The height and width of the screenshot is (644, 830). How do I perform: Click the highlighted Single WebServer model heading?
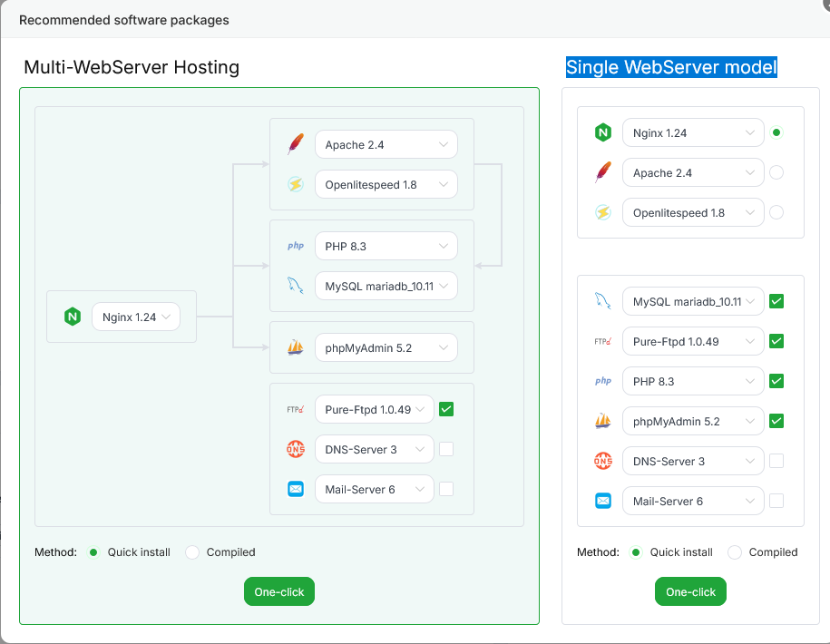click(671, 67)
